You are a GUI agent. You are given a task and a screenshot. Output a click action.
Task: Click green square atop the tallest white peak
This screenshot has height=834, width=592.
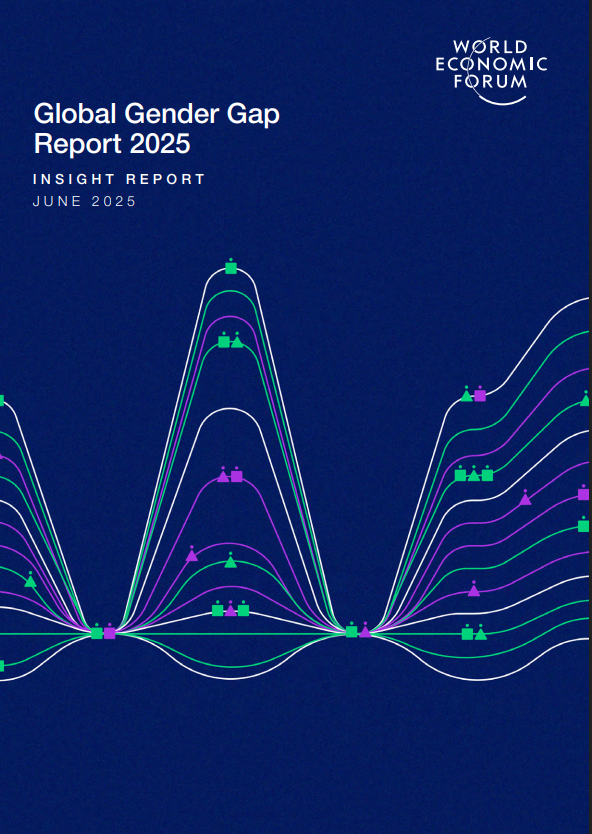pyautogui.click(x=231, y=268)
